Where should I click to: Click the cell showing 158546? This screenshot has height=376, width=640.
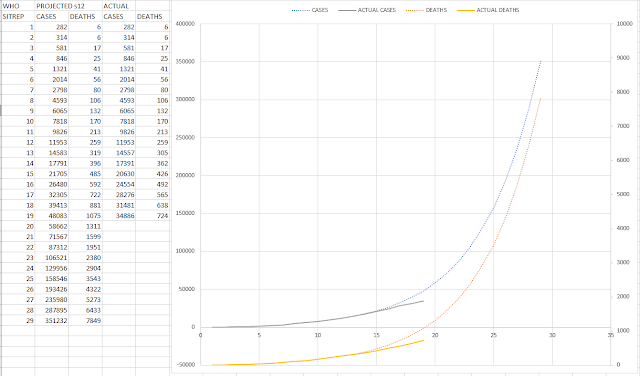[52, 279]
